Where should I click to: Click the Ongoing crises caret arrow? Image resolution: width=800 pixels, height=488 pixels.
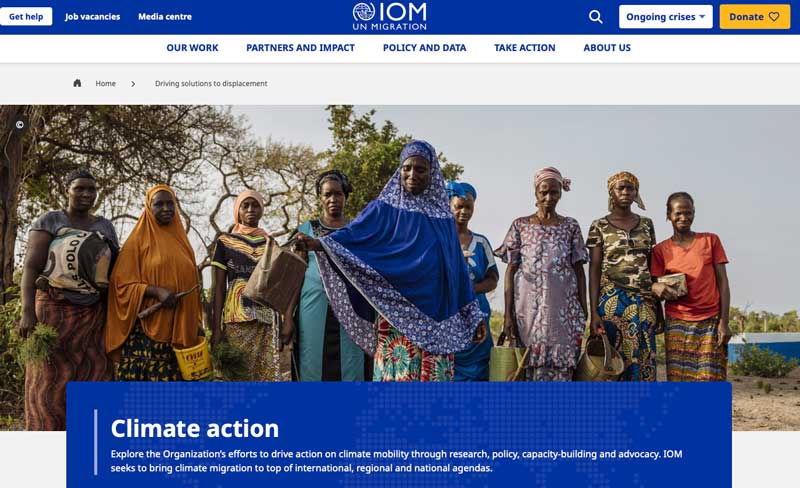click(x=703, y=17)
